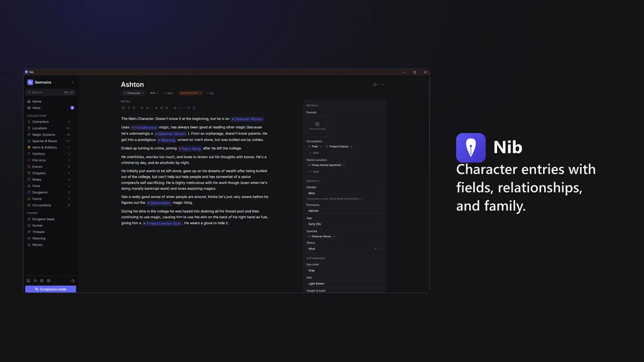This screenshot has height=362, width=644.
Task: Add another Occupation
Action: (x=313, y=153)
